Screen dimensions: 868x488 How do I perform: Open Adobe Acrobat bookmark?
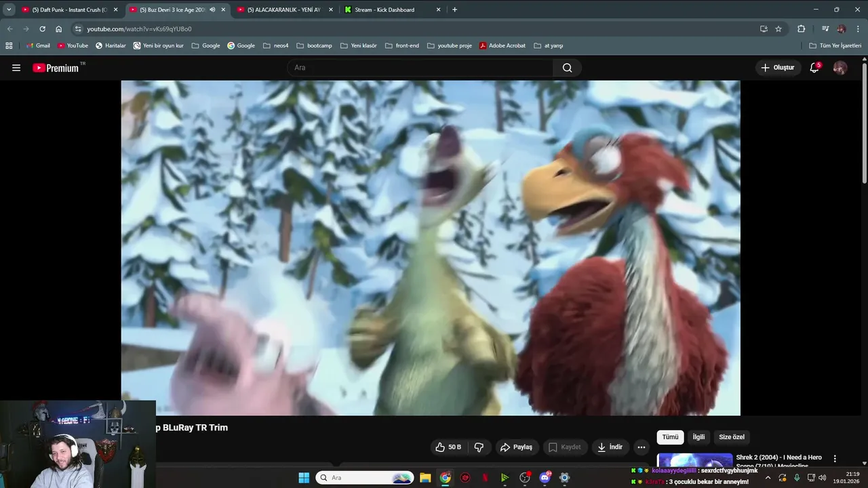coord(502,45)
